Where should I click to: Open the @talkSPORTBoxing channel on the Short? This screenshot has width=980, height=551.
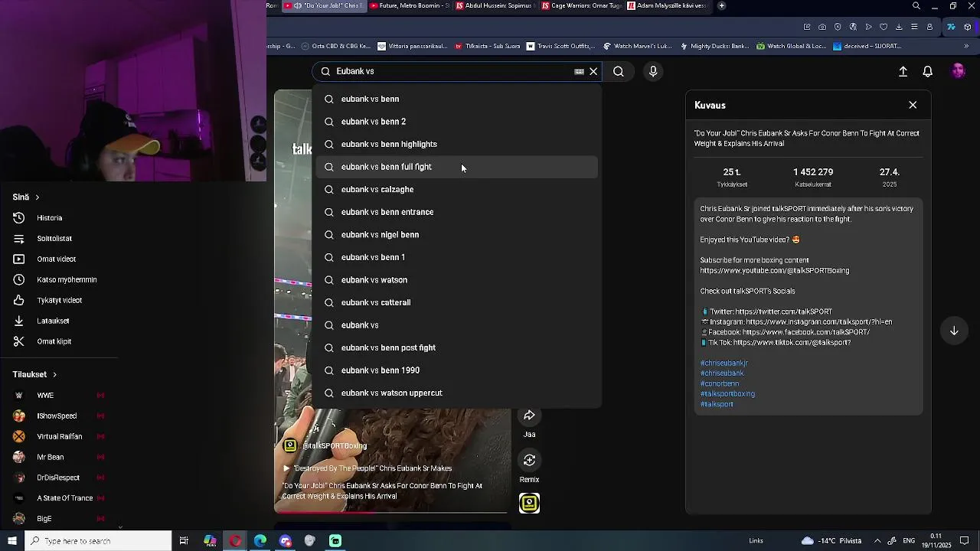pos(335,445)
